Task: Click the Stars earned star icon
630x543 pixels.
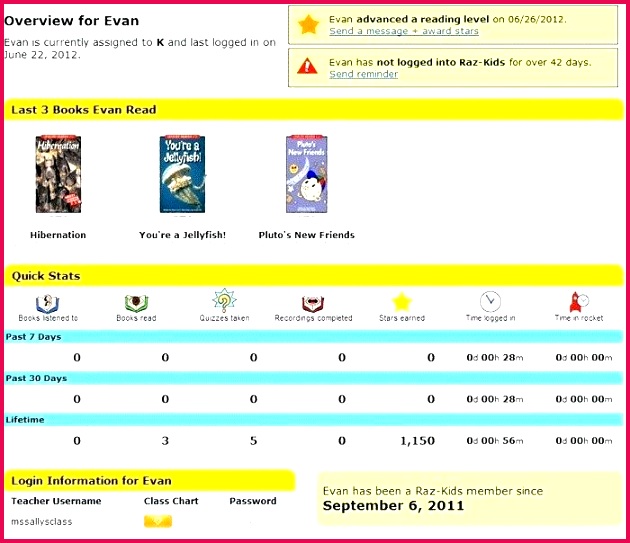Action: pos(401,302)
